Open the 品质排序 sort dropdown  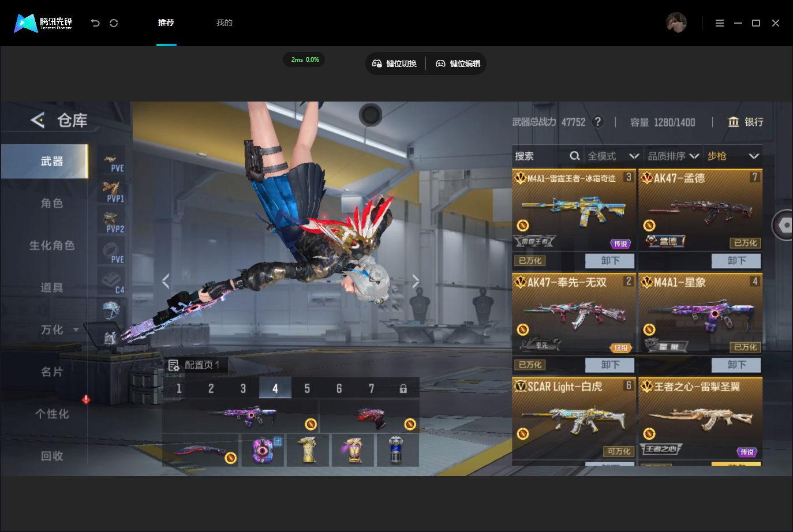tap(674, 156)
